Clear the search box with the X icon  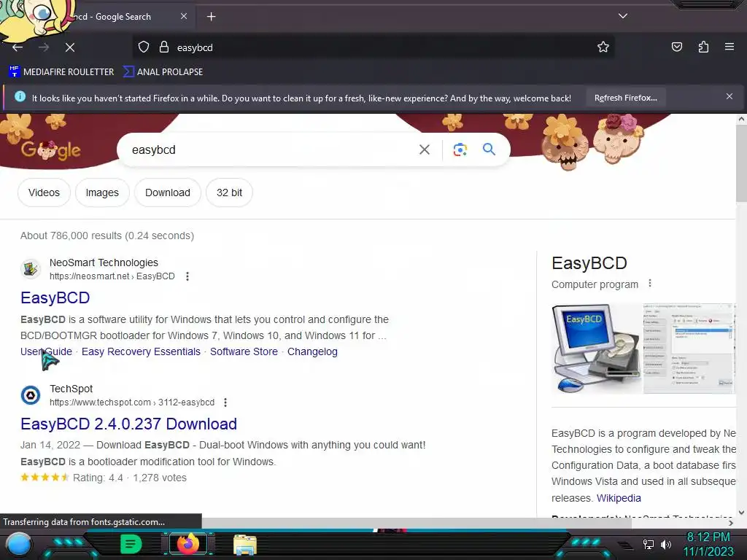pos(424,149)
